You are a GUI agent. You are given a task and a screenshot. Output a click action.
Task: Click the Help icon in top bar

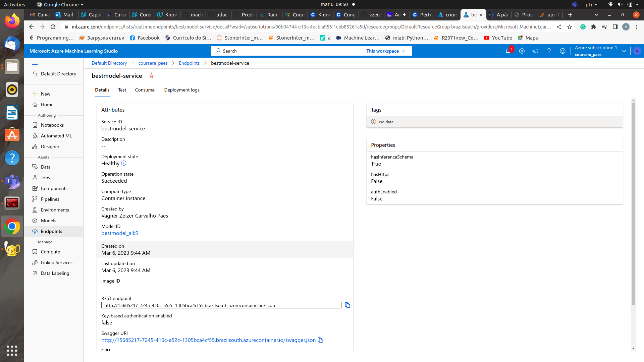(548, 51)
